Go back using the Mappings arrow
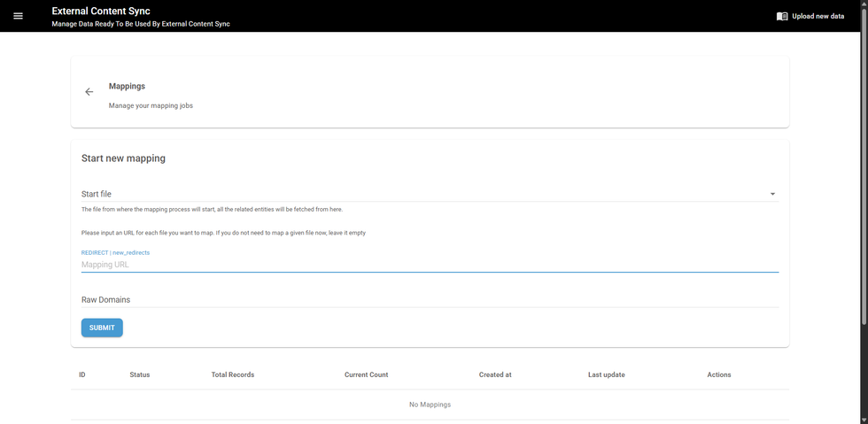The height and width of the screenshot is (424, 868). click(89, 92)
